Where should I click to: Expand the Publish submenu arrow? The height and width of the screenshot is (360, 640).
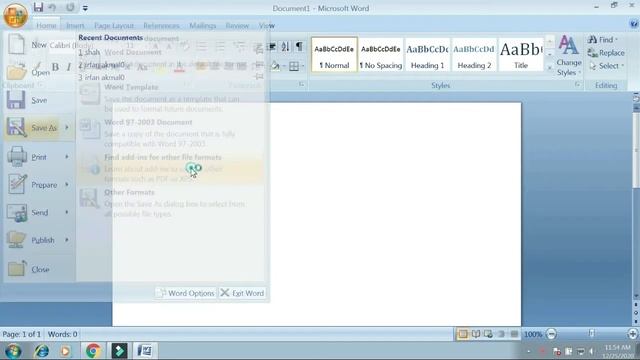[x=67, y=240]
